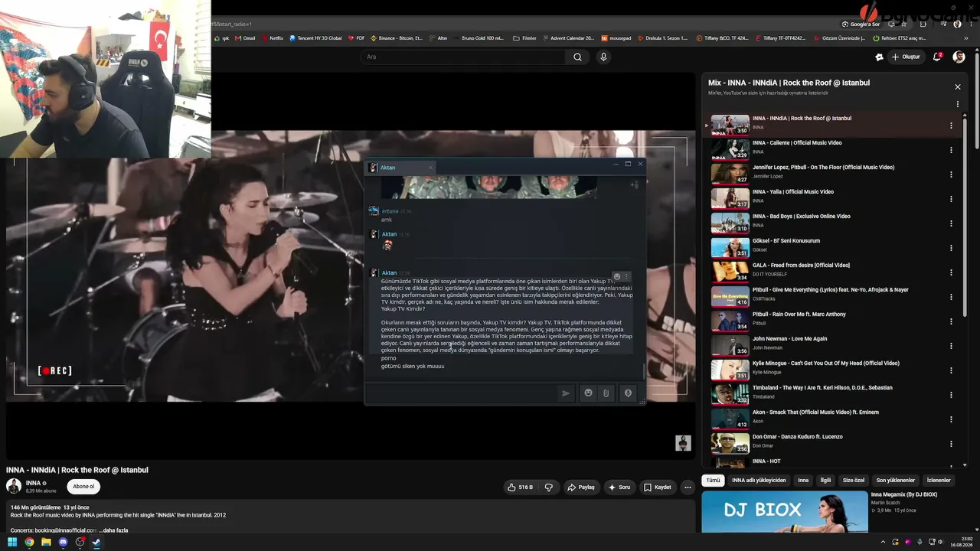Open the taskbar clock showing 23:02

(960, 542)
